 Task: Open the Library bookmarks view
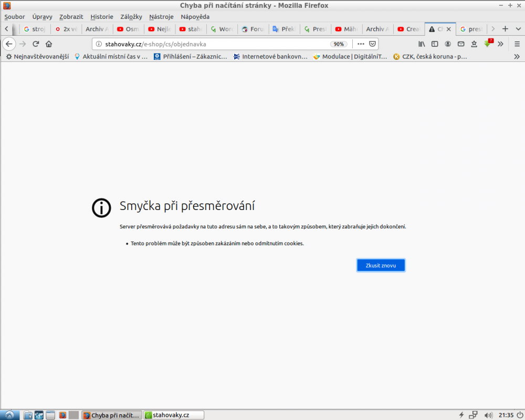click(422, 44)
